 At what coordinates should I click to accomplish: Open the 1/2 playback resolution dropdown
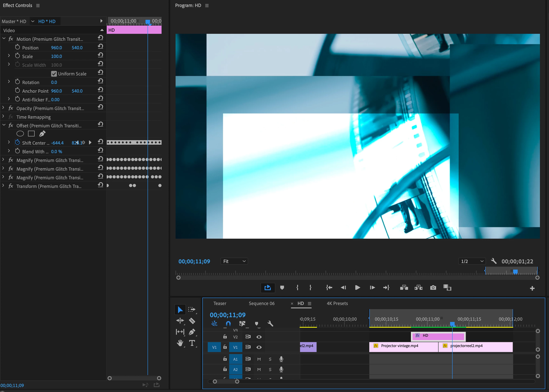[x=472, y=261]
